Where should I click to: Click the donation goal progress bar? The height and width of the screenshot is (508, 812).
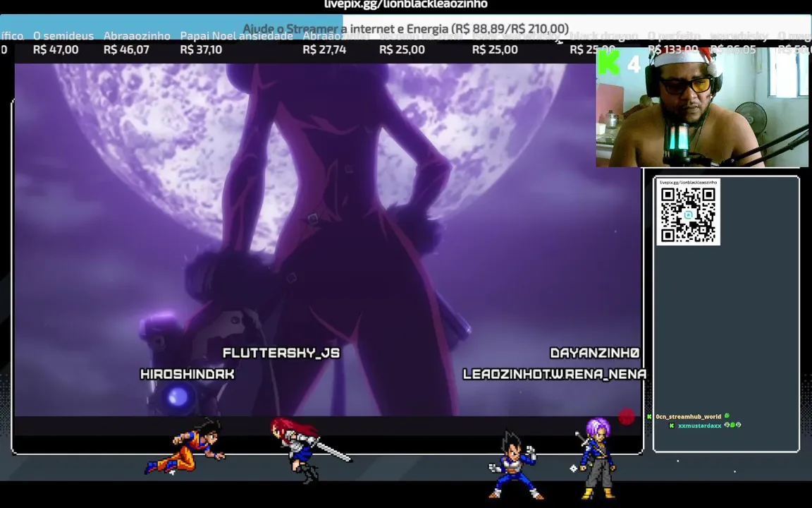[405, 28]
